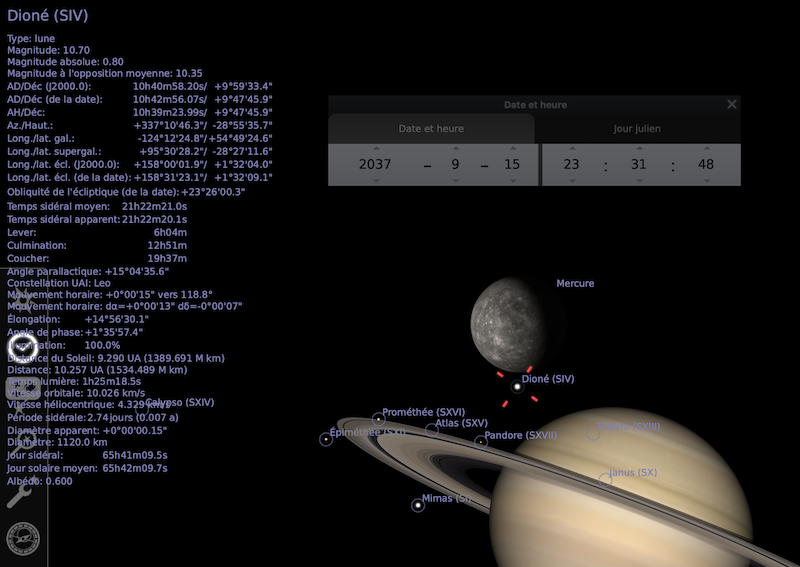Click the seconds field showing 48
The width and height of the screenshot is (800, 567).
click(706, 164)
